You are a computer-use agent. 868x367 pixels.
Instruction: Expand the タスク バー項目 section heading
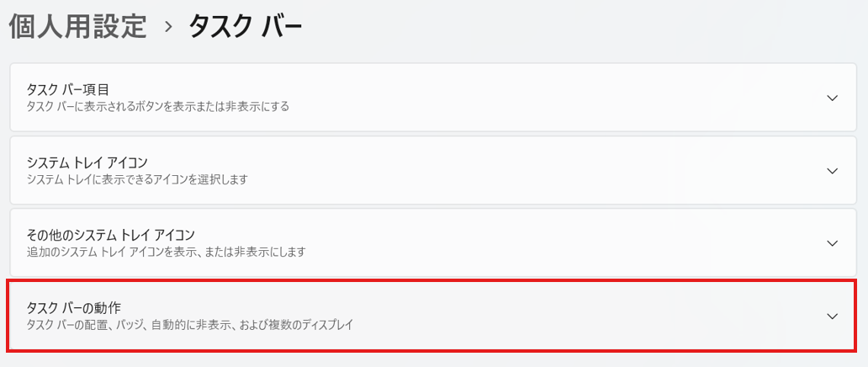pos(68,89)
